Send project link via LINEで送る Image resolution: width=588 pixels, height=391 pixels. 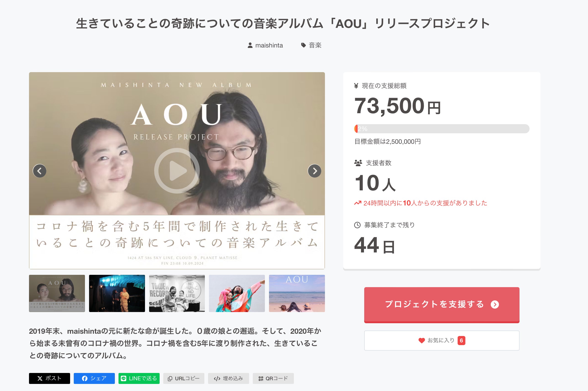coord(139,378)
